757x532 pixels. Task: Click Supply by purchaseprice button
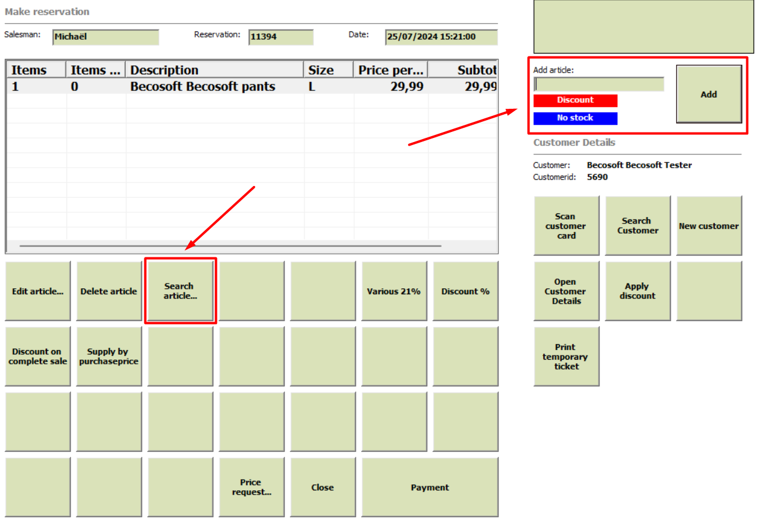(109, 357)
